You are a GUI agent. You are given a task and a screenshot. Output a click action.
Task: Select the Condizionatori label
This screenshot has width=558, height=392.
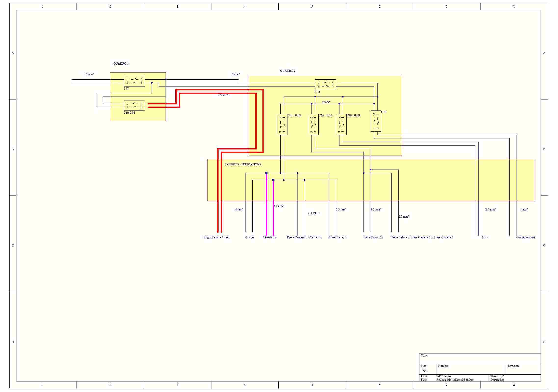pyautogui.click(x=525, y=237)
